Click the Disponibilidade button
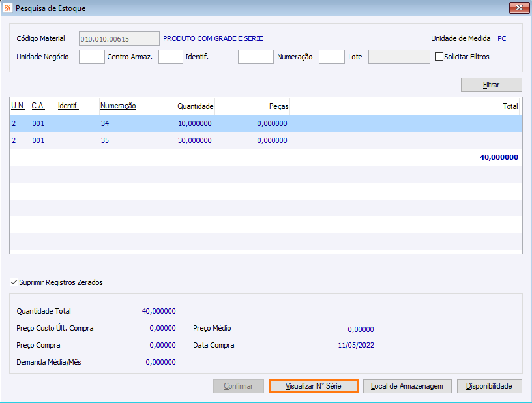This screenshot has width=532, height=403. click(x=490, y=386)
